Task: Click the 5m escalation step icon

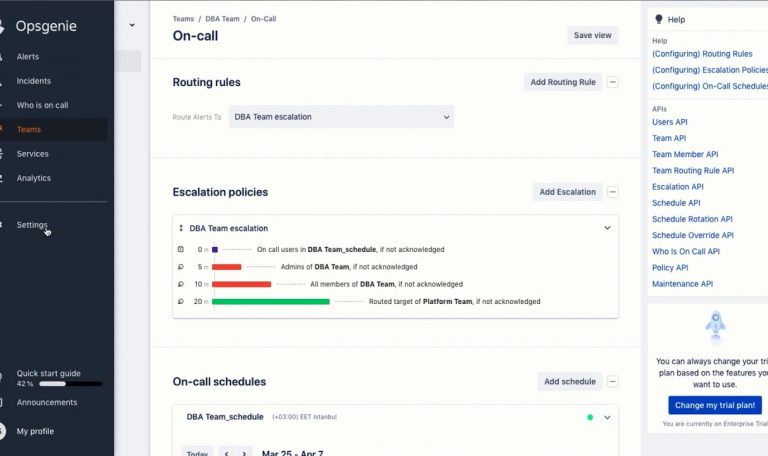Action: (x=181, y=267)
